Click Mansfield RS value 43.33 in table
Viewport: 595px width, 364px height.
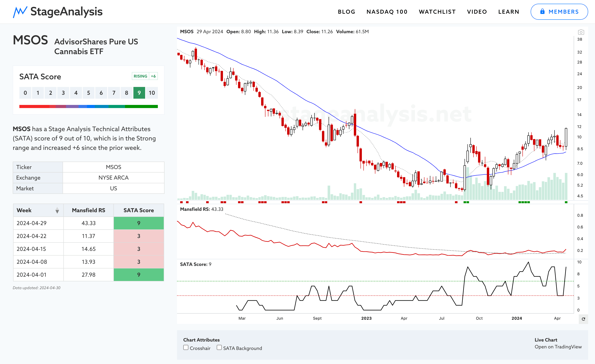(88, 223)
